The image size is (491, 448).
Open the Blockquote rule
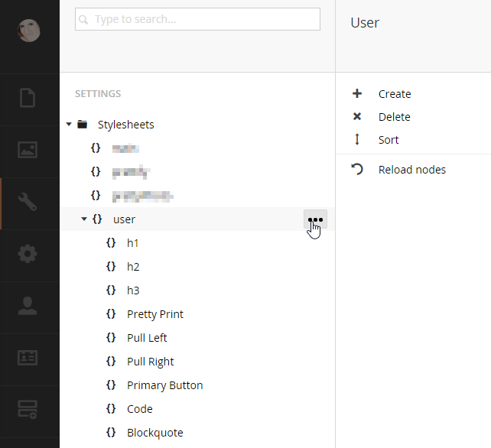click(154, 433)
